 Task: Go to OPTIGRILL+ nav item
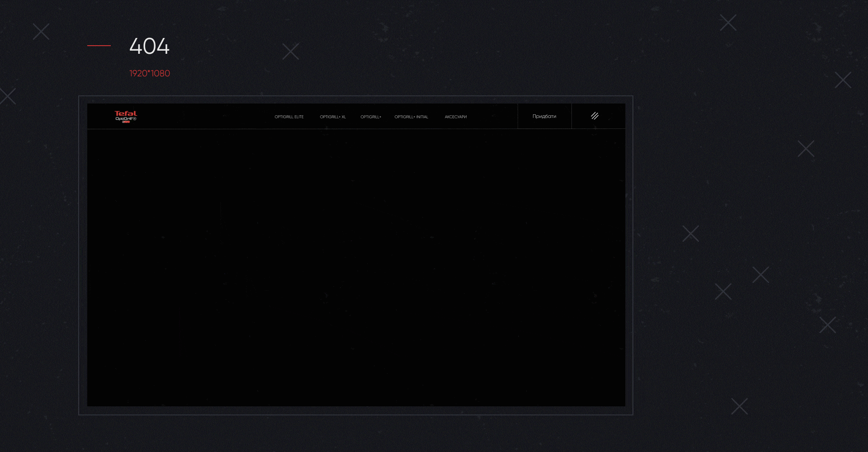(x=371, y=117)
